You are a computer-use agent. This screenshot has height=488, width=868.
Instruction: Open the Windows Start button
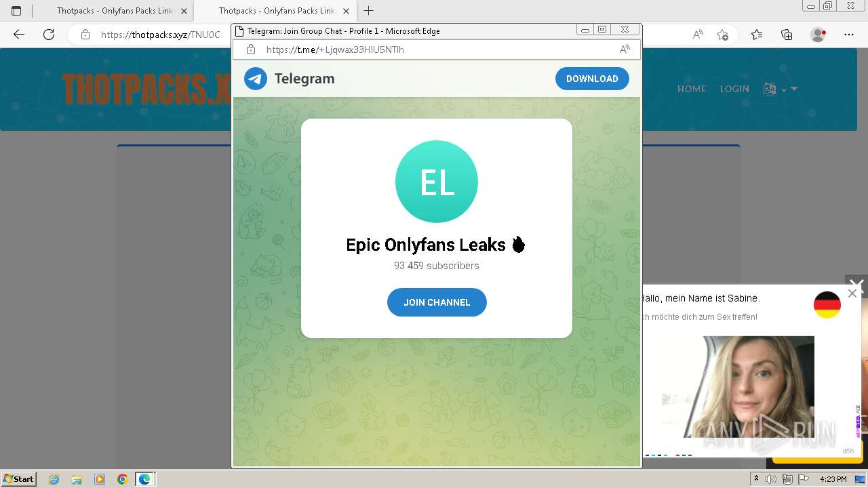click(x=19, y=479)
